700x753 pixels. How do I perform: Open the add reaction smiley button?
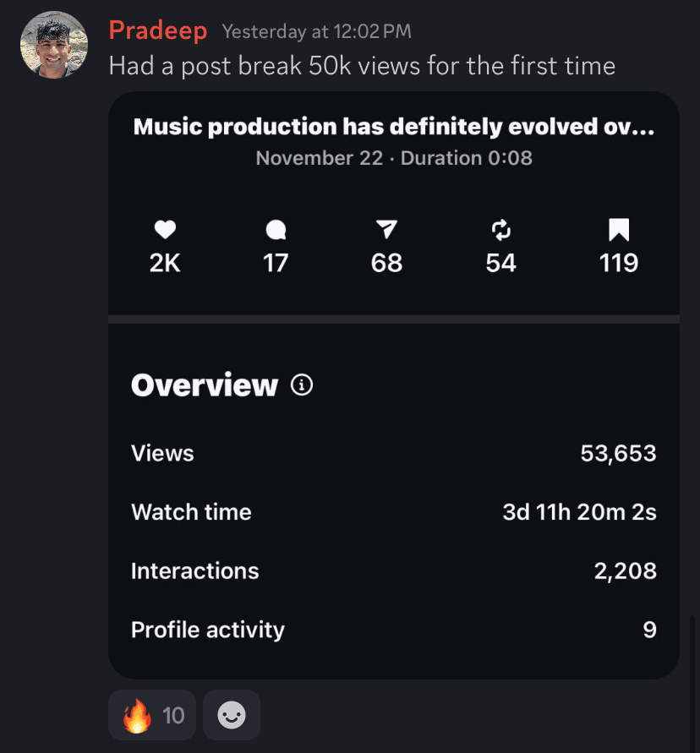point(231,716)
